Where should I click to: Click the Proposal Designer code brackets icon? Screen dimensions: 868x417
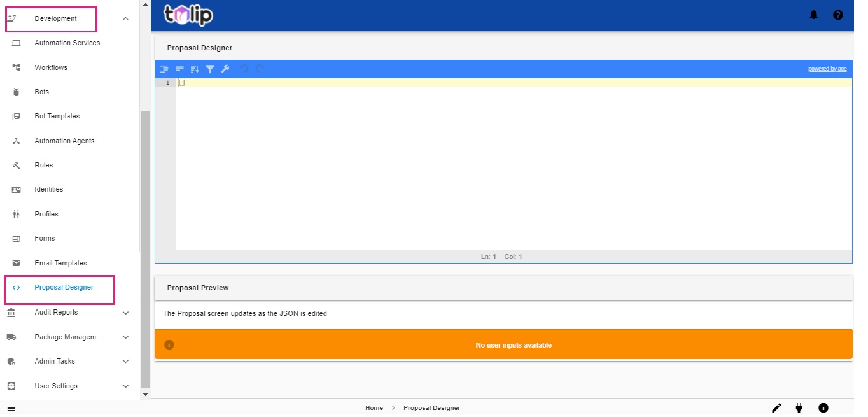click(x=17, y=288)
